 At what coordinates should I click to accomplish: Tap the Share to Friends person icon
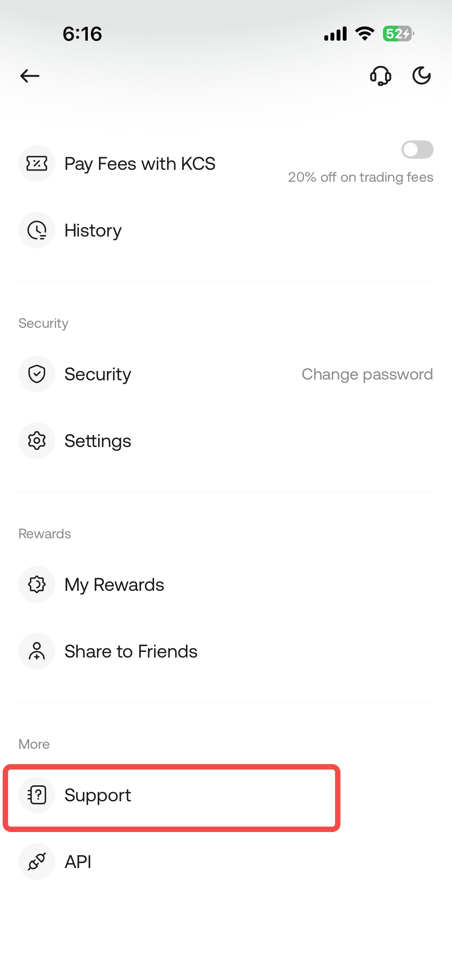pyautogui.click(x=37, y=651)
